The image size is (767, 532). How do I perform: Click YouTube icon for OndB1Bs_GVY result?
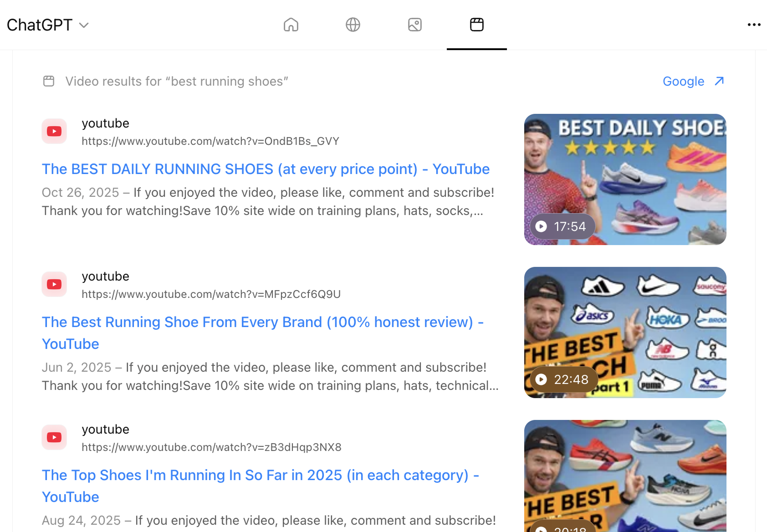[54, 131]
